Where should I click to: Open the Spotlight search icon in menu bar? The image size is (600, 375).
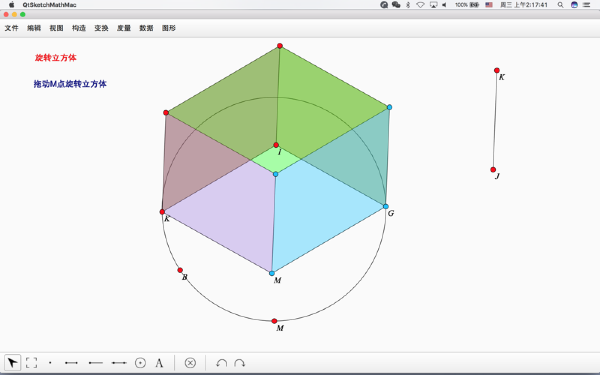point(560,5)
